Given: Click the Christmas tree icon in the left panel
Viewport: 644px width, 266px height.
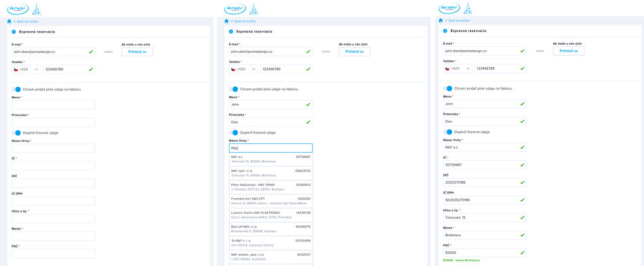Looking at the screenshot, I should [x=37, y=9].
